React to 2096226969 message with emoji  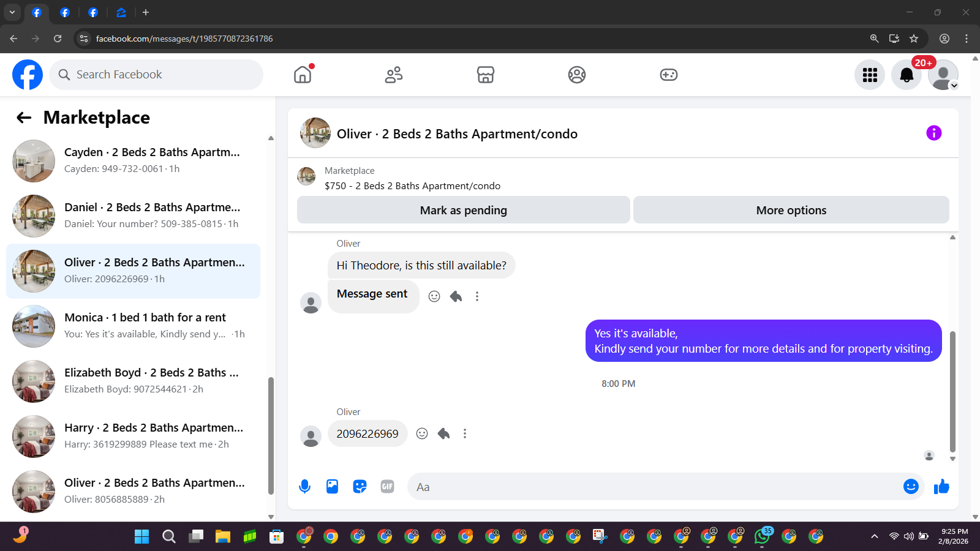422,433
